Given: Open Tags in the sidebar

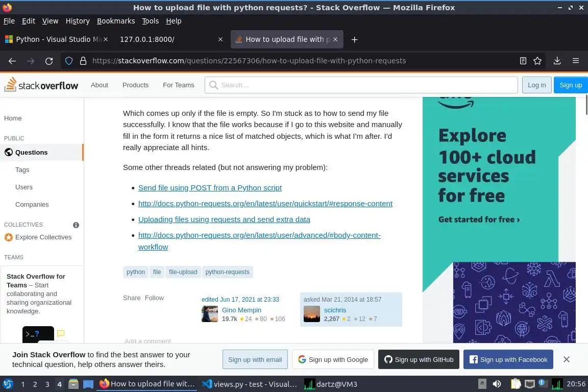Looking at the screenshot, I should [x=22, y=169].
